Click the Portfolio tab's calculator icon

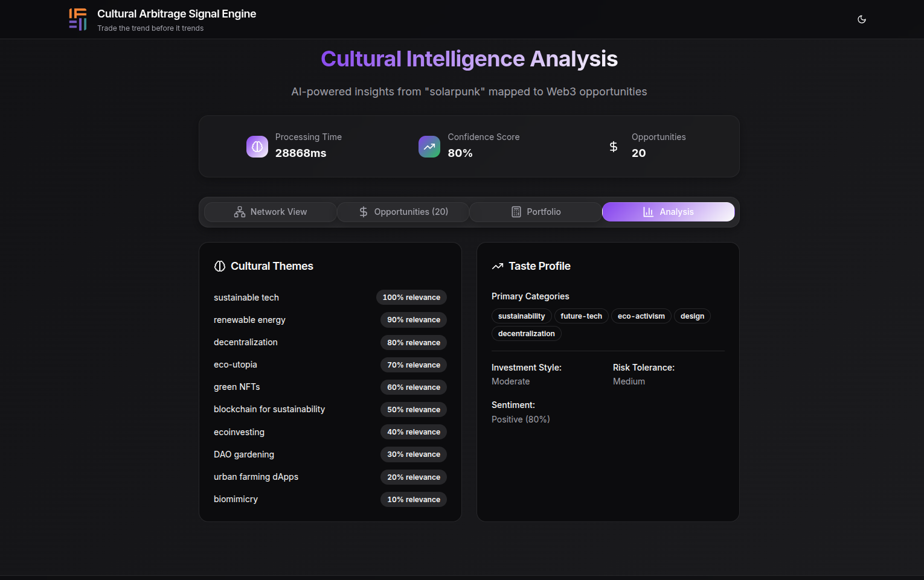tap(516, 212)
